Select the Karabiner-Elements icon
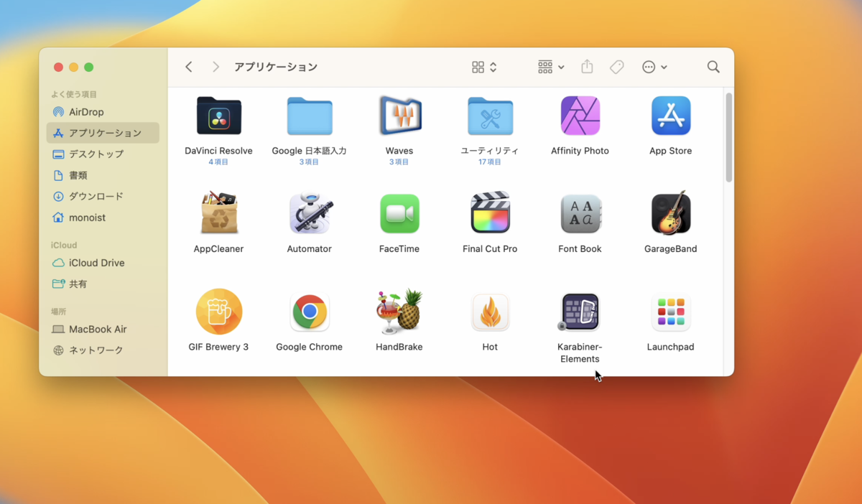This screenshot has height=504, width=862. tap(580, 312)
